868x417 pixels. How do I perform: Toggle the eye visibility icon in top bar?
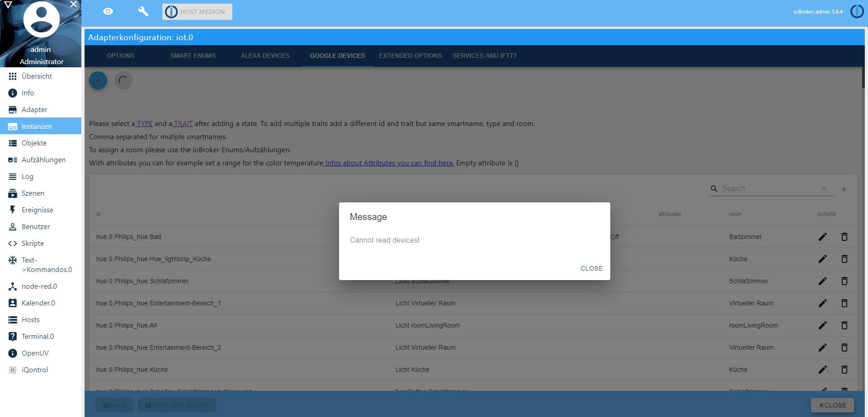coord(108,11)
